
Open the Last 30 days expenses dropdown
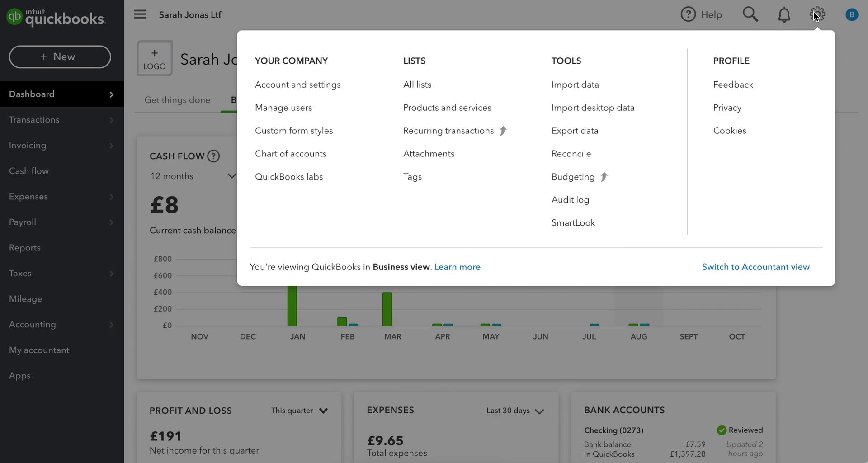point(515,411)
